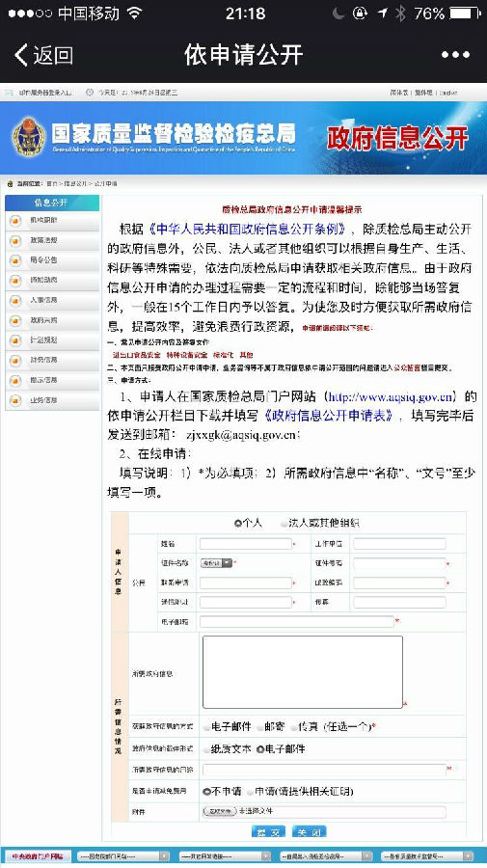
Task: Click the English language link
Action: [448, 93]
